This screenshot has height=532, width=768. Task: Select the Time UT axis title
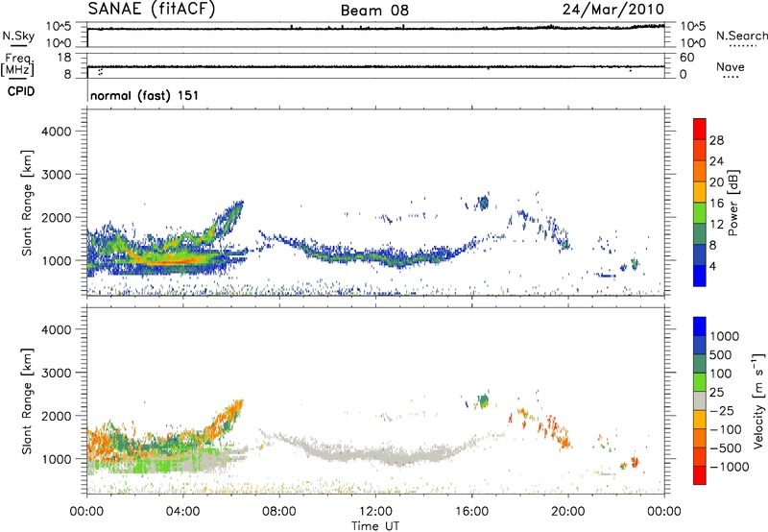point(375,526)
